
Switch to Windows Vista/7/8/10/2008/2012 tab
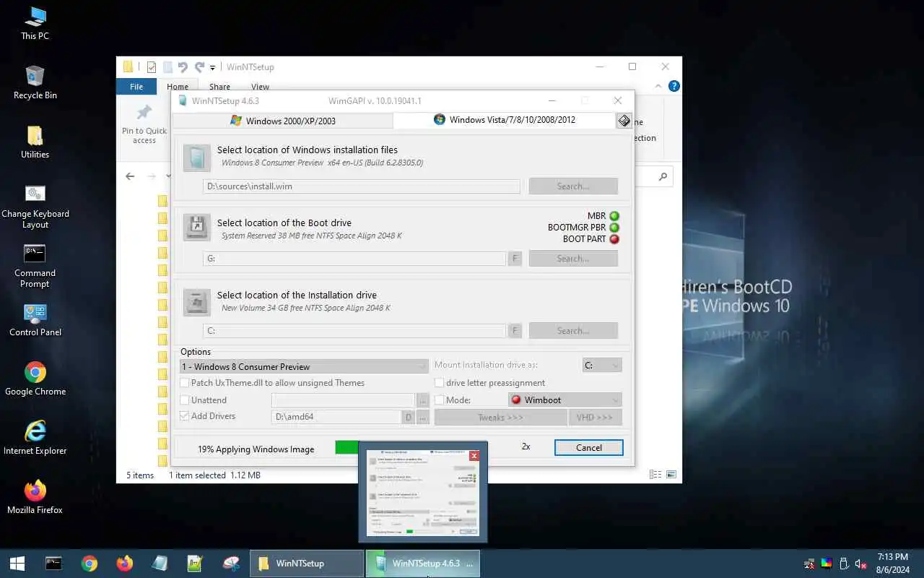tap(504, 119)
